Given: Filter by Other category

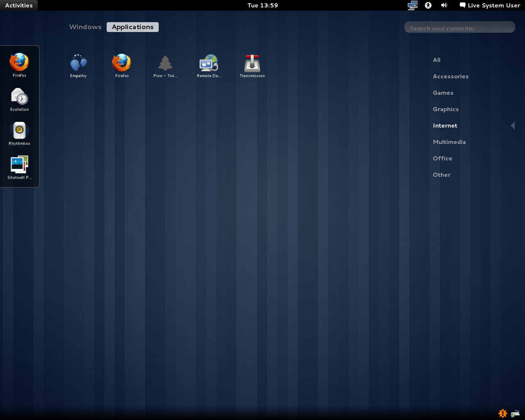Looking at the screenshot, I should click(442, 175).
